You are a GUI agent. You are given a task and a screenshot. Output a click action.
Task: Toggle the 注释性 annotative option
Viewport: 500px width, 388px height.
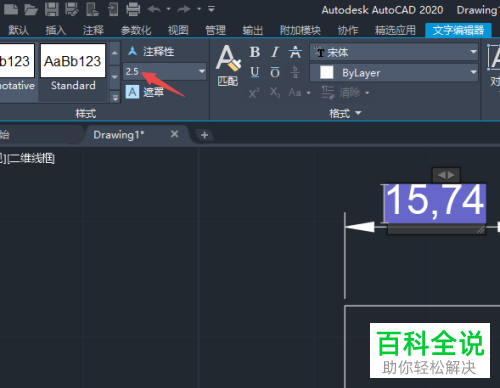(x=151, y=52)
